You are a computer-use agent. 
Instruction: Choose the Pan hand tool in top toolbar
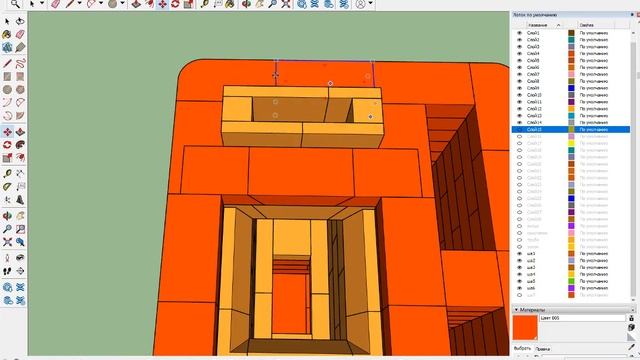[x=260, y=4]
